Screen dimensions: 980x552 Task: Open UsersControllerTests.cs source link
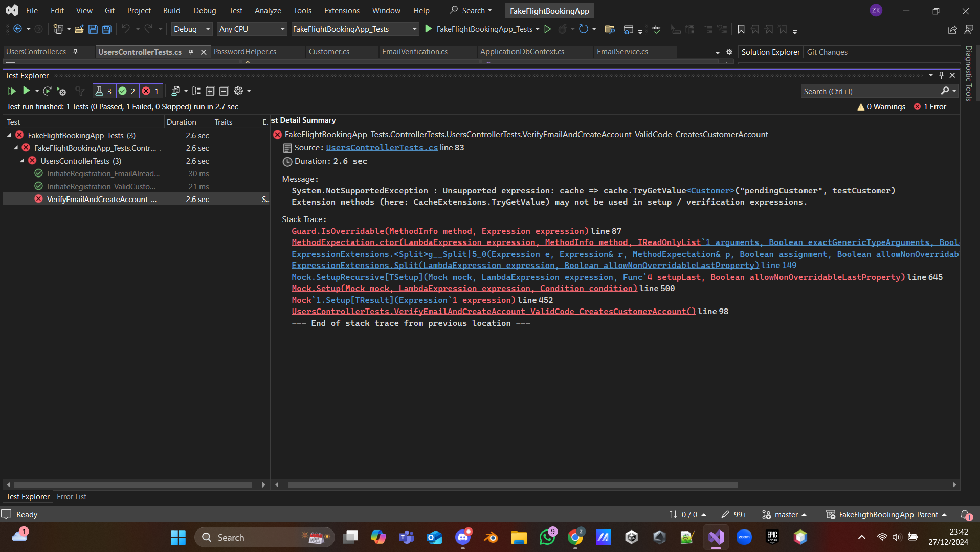click(x=382, y=148)
